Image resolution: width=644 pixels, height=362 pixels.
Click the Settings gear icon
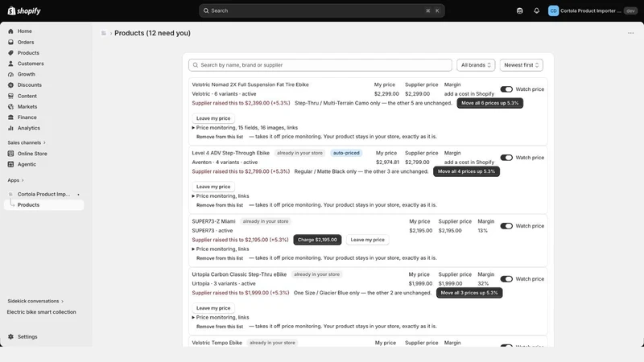(10, 336)
